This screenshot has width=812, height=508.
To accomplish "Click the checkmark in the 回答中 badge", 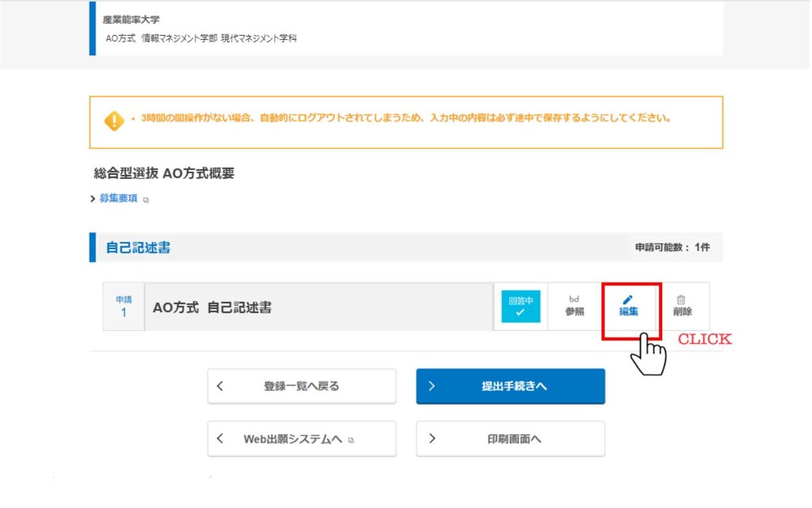I will click(519, 312).
